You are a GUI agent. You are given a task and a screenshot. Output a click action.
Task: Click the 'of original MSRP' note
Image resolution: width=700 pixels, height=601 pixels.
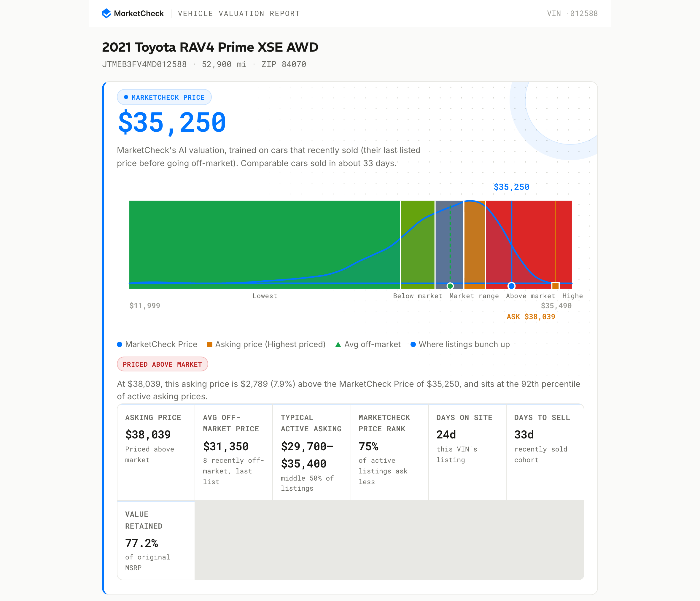pyautogui.click(x=147, y=562)
